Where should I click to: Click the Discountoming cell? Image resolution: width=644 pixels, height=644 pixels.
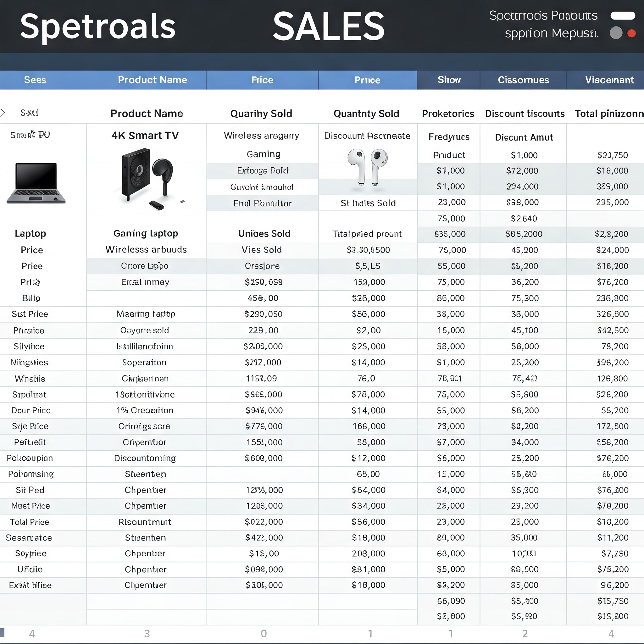tap(145, 458)
